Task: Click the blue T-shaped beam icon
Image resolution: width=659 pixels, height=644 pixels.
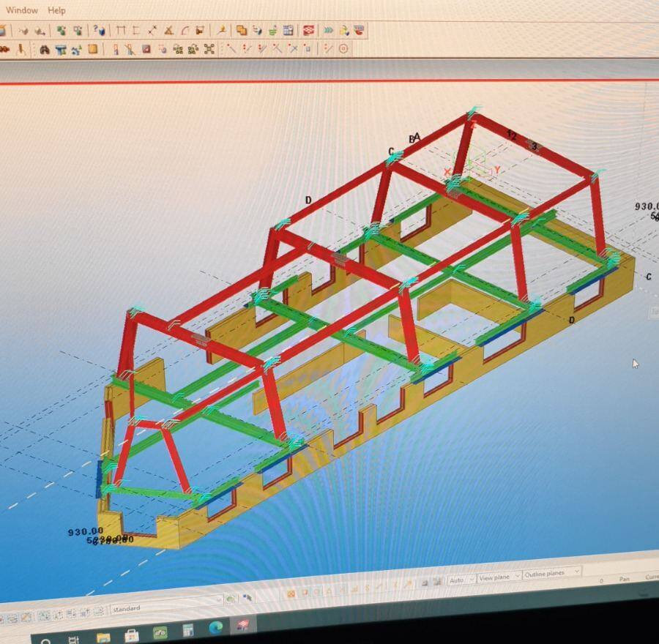Action: coord(61,50)
